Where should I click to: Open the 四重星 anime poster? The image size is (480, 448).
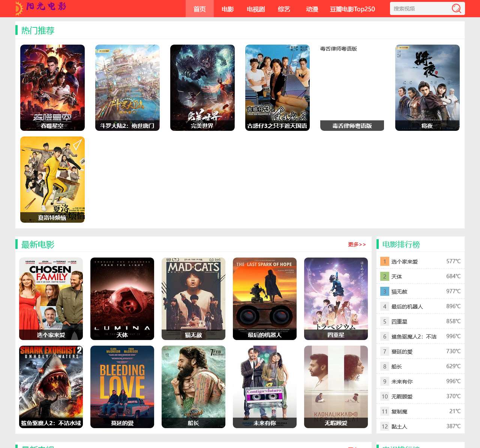click(x=336, y=299)
